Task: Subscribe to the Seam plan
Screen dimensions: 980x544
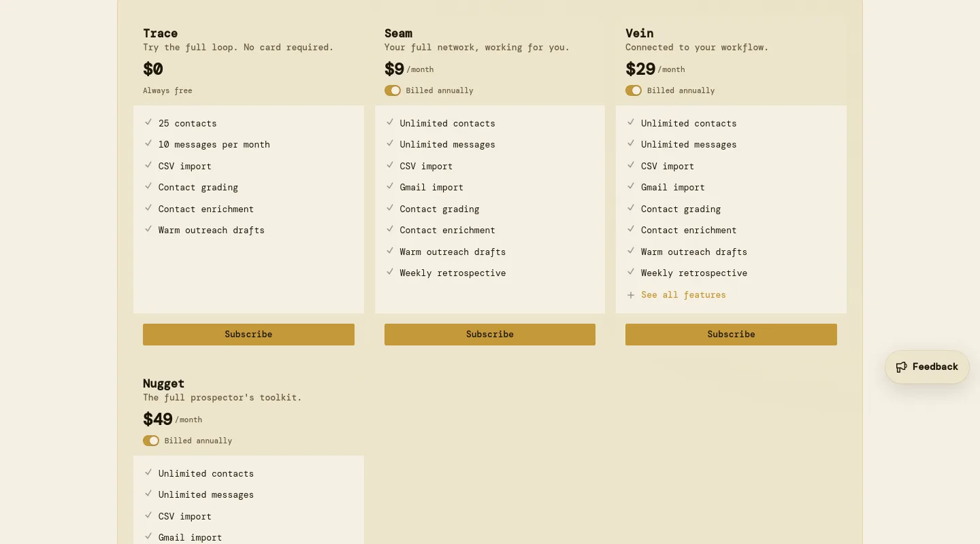Action: 490,335
